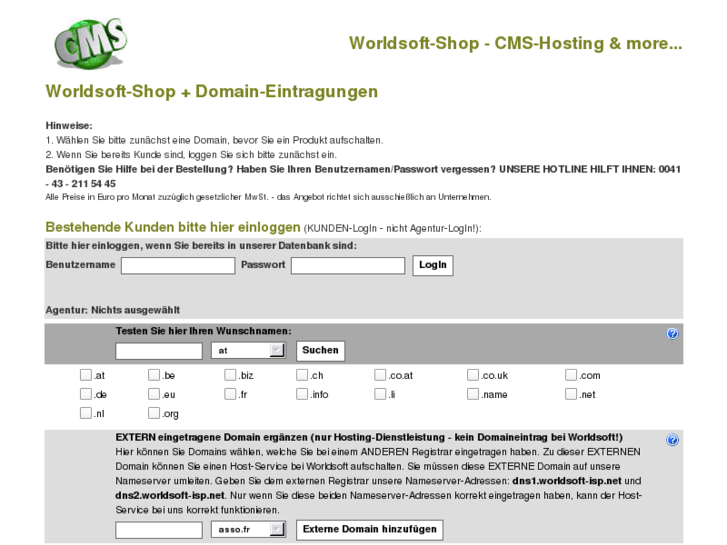Check the .nl checkbox
This screenshot has width=727, height=545.
click(x=86, y=413)
